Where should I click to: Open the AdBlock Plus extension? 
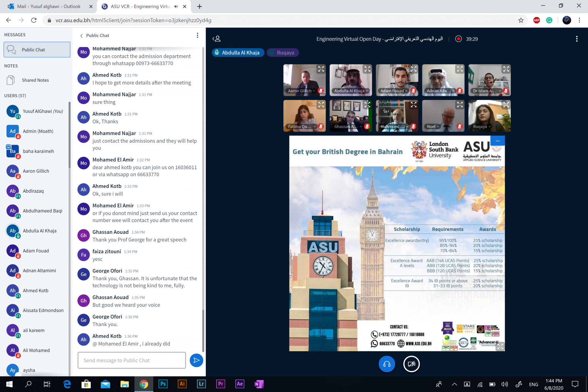pos(536,20)
